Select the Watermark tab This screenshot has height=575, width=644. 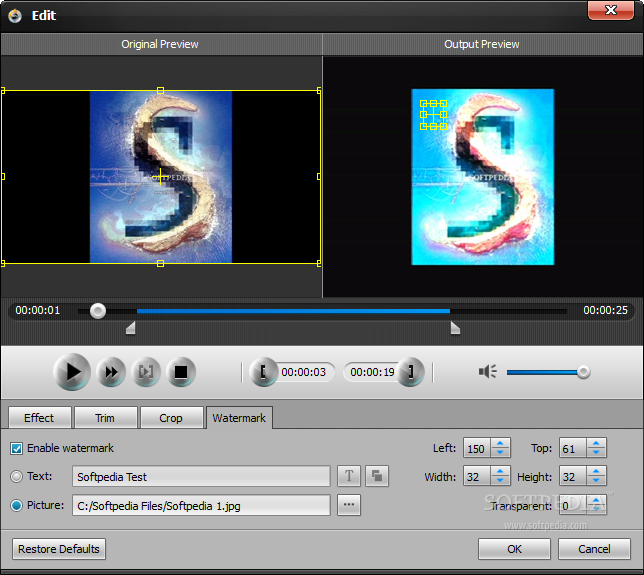pyautogui.click(x=239, y=418)
